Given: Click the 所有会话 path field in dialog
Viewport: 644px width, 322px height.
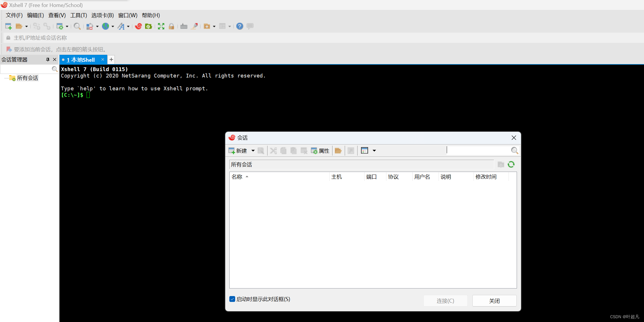Looking at the screenshot, I should click(361, 165).
